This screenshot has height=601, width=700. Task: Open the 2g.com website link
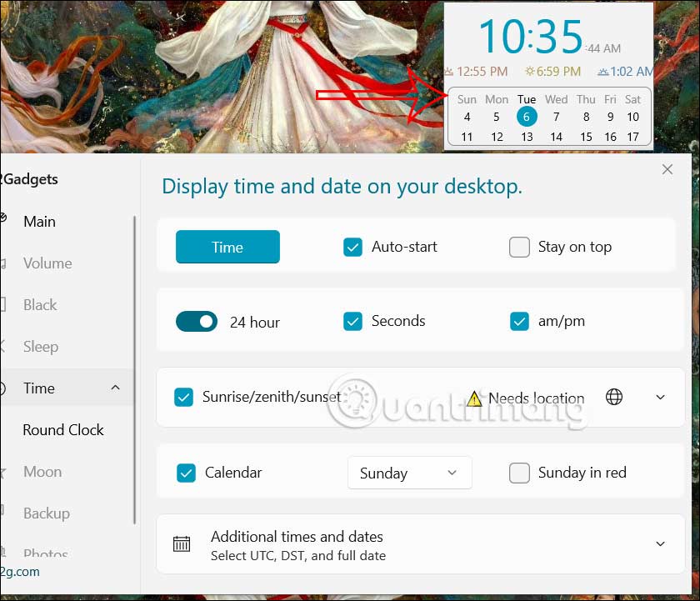point(20,572)
